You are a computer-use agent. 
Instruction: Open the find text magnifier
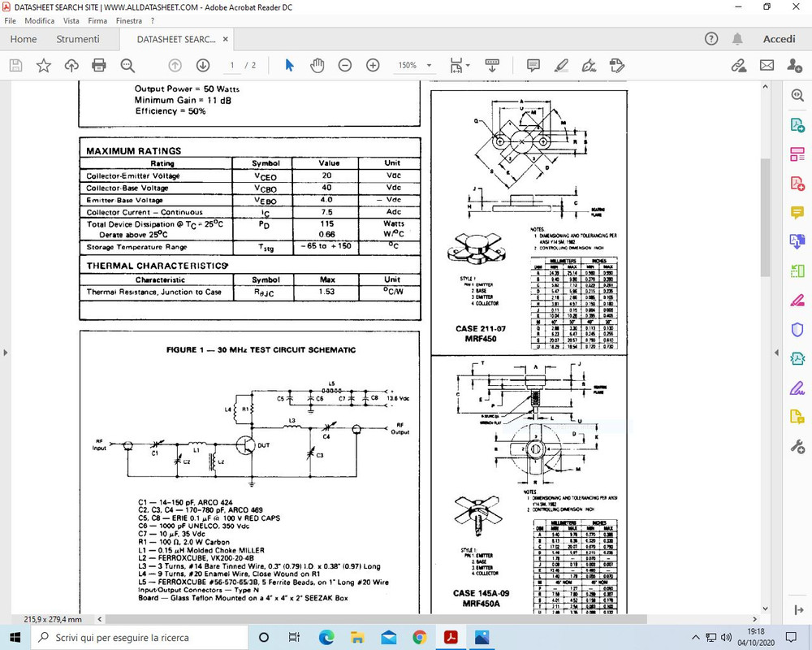[x=127, y=65]
